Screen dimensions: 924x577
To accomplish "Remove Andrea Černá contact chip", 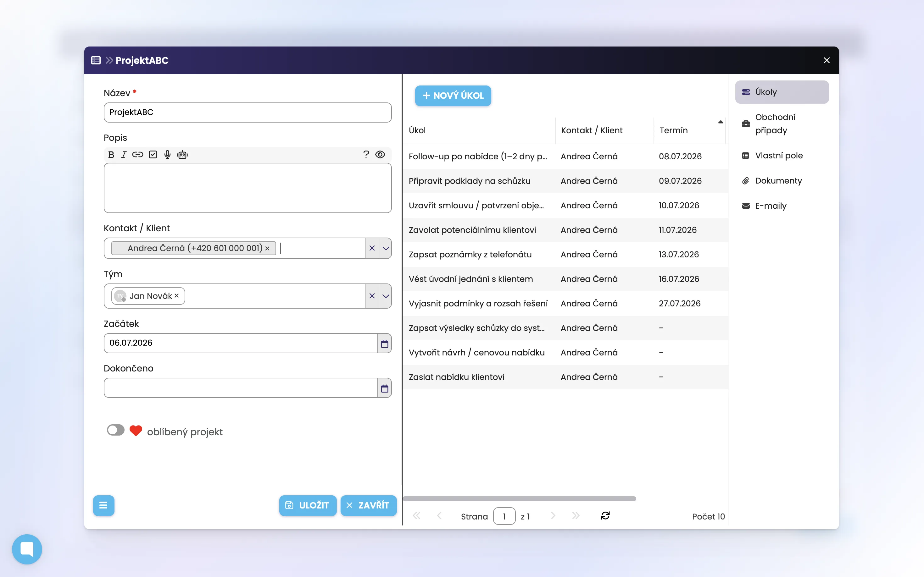I will 267,248.
